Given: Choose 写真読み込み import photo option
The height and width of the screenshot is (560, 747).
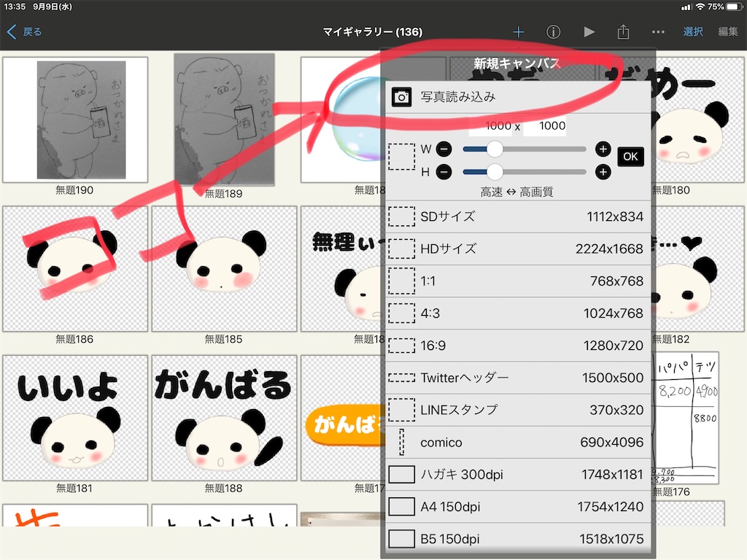Looking at the screenshot, I should coord(518,97).
